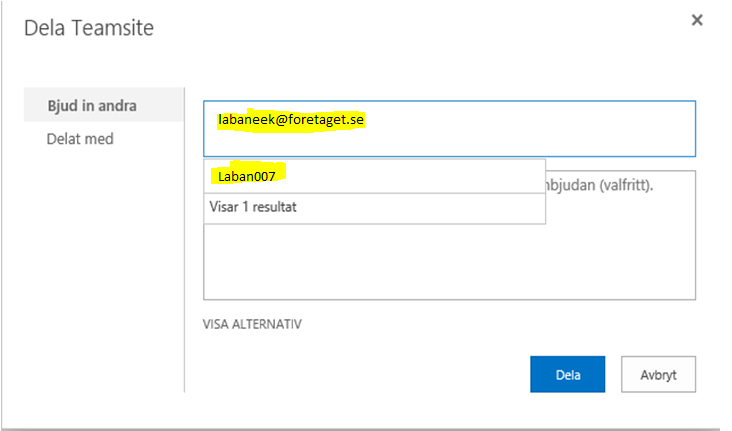Switch to the Delat med tab

[x=80, y=139]
